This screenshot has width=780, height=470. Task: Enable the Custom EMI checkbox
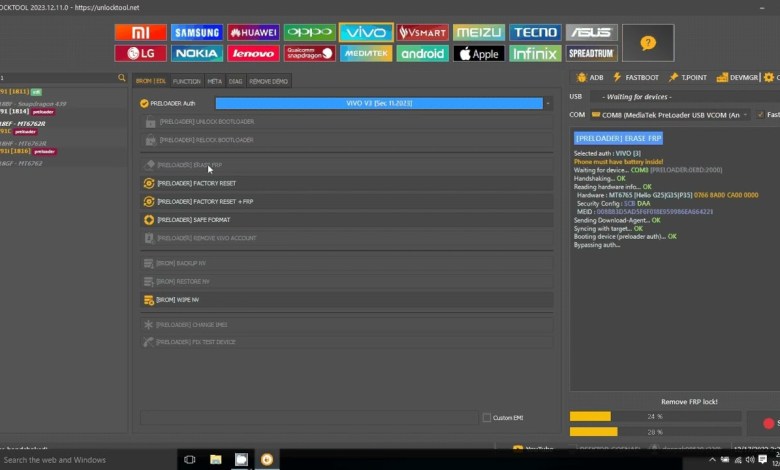(x=487, y=417)
